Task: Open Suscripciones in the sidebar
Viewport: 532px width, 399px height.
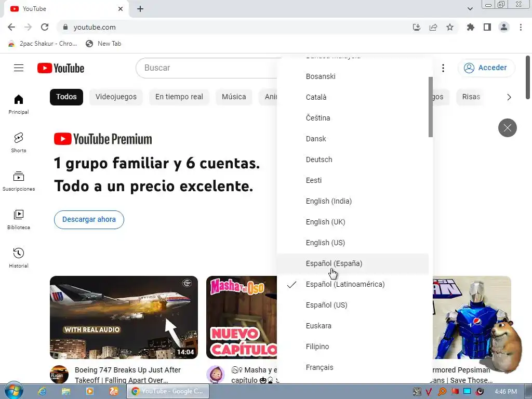Action: point(19,181)
